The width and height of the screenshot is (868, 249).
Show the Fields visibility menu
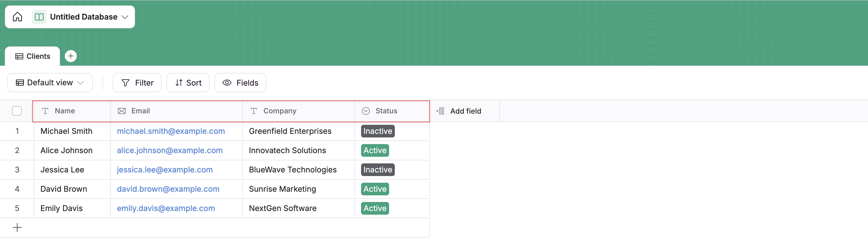[x=240, y=83]
